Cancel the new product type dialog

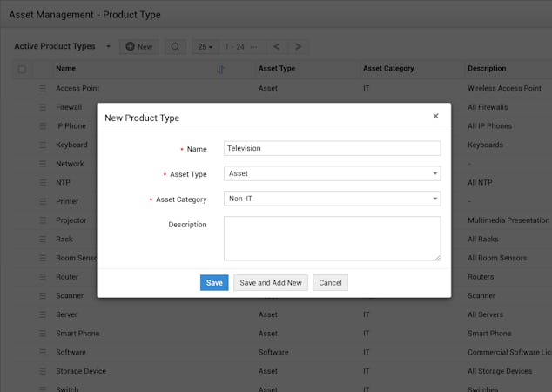point(330,282)
